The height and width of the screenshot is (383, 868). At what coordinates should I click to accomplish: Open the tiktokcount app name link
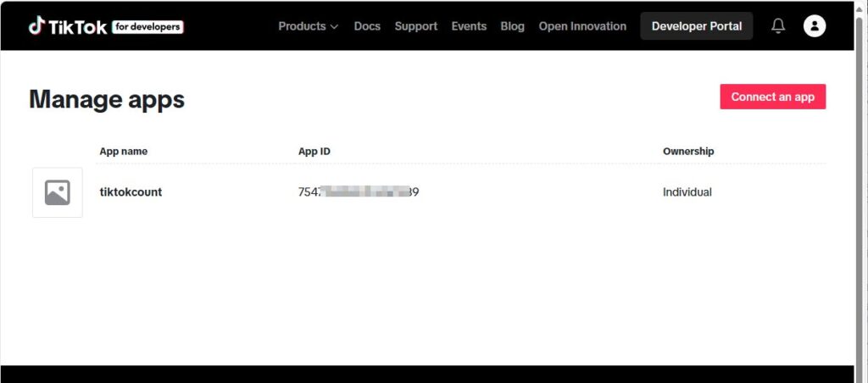pos(131,192)
